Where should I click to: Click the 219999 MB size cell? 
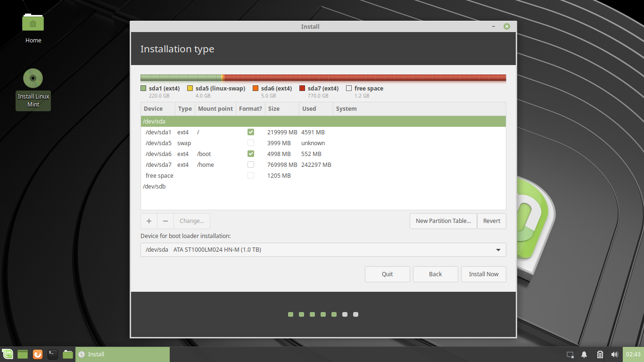pos(282,132)
